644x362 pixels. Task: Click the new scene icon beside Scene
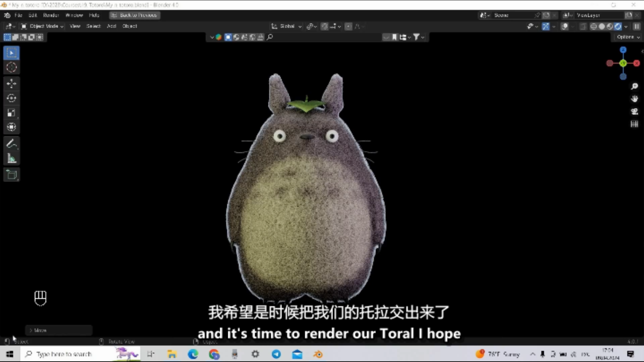(x=546, y=15)
